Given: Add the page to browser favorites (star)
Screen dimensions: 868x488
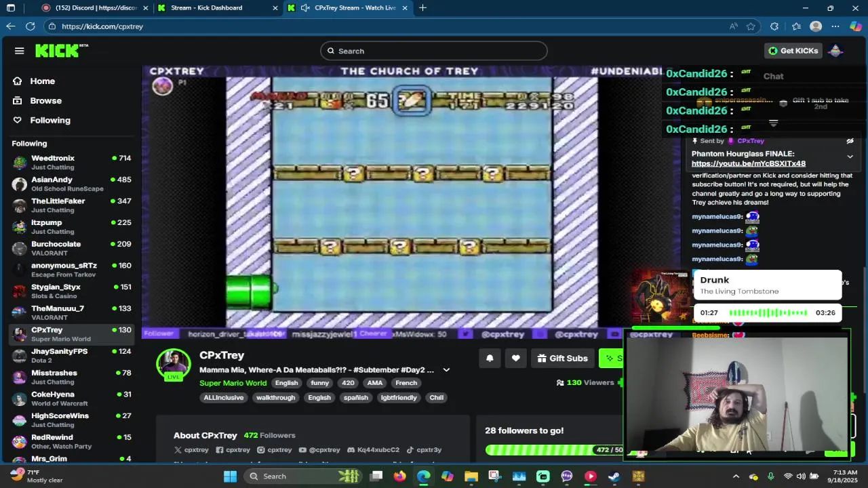Looking at the screenshot, I should pyautogui.click(x=751, y=26).
